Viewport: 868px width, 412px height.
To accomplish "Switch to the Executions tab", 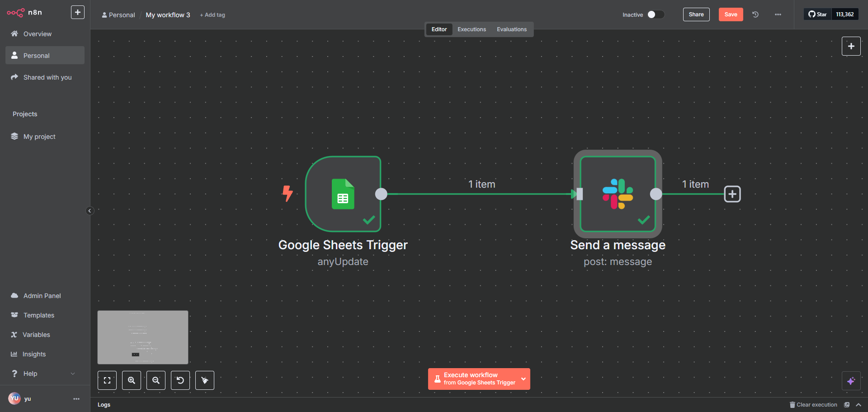I will pyautogui.click(x=472, y=29).
